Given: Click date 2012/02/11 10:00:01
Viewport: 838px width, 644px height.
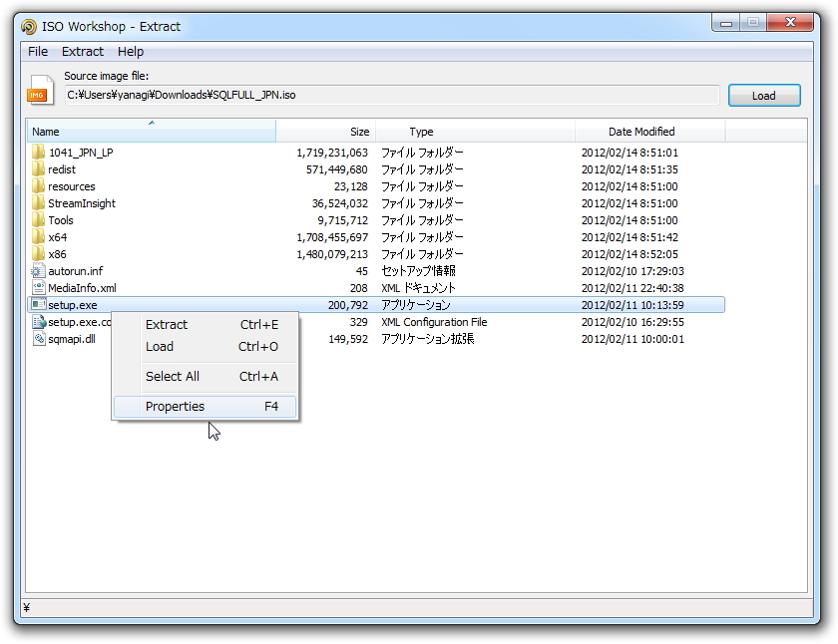Looking at the screenshot, I should (632, 339).
